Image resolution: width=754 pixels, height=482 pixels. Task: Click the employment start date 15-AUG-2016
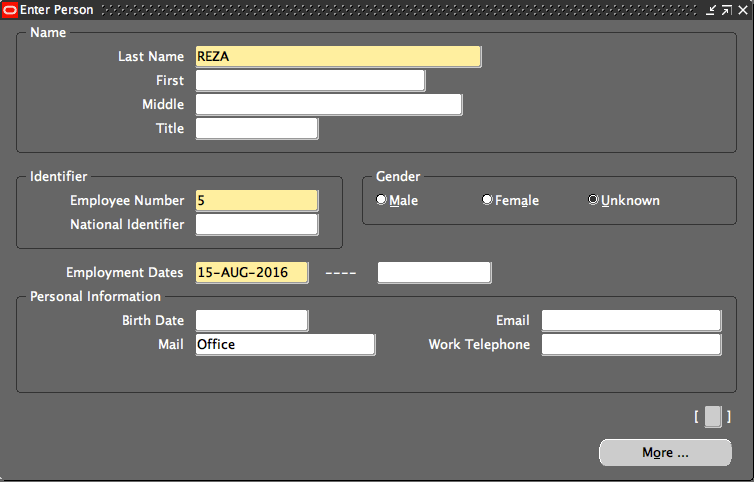(x=252, y=273)
